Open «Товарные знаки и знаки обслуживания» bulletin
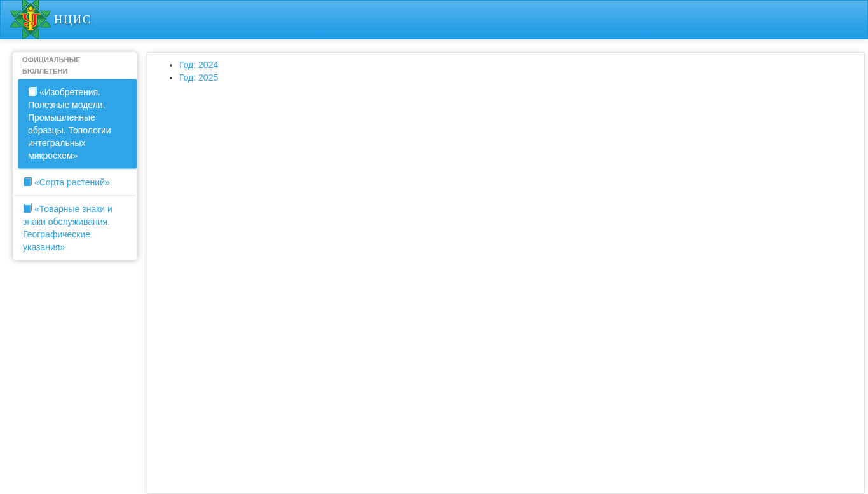 tap(75, 228)
